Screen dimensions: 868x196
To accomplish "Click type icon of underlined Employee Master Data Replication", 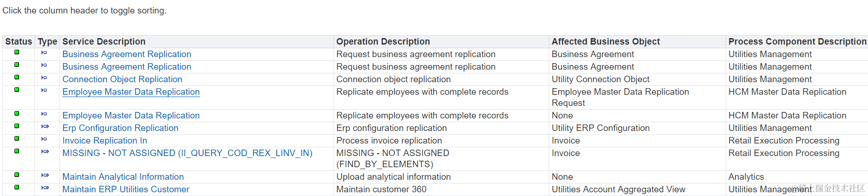I will (x=44, y=90).
